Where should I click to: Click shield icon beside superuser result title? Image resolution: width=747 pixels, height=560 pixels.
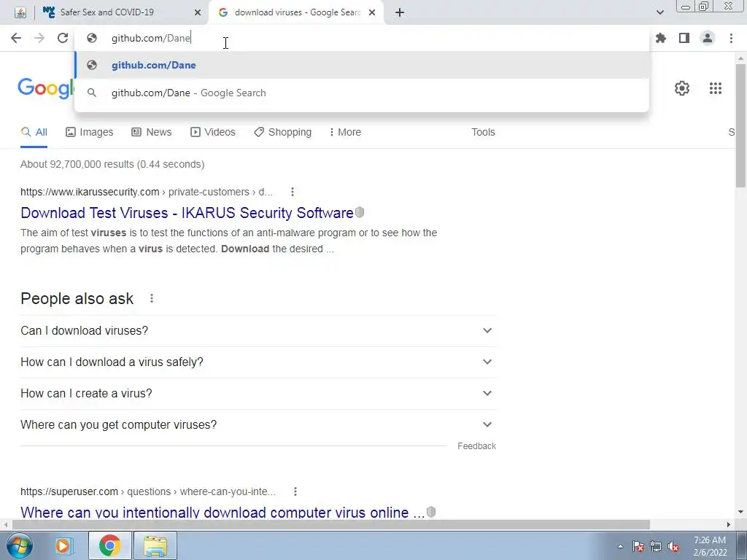431,512
